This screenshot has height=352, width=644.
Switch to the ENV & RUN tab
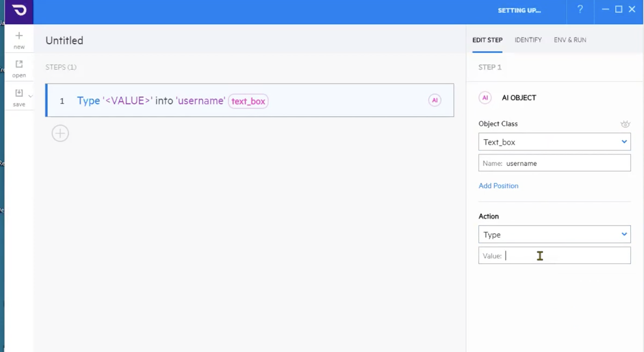pos(570,40)
